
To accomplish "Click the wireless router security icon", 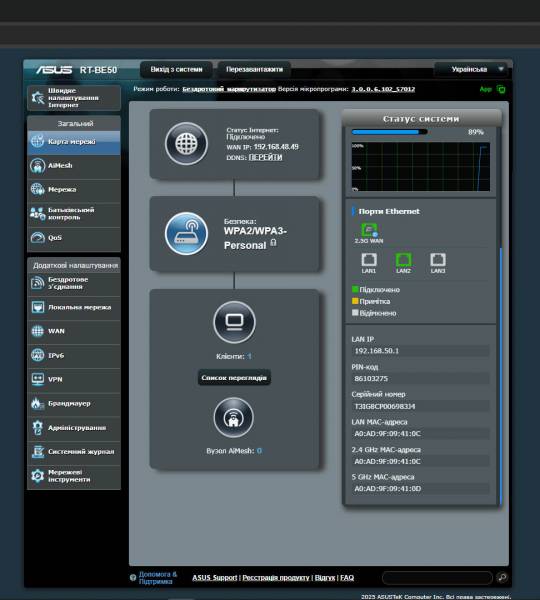I will point(186,234).
